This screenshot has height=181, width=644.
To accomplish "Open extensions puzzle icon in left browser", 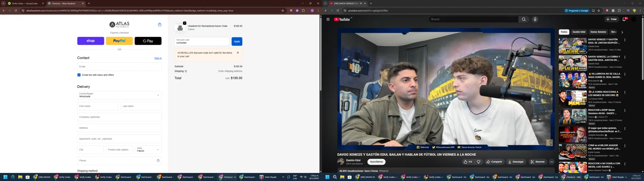I will tap(304, 11).
